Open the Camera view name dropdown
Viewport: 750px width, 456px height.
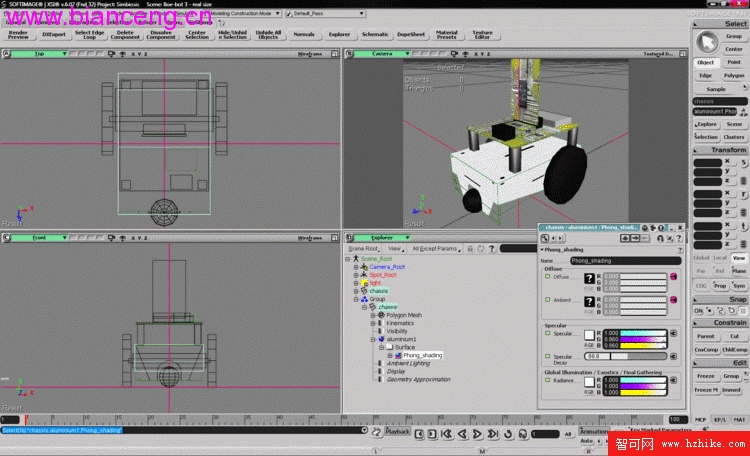(x=382, y=54)
